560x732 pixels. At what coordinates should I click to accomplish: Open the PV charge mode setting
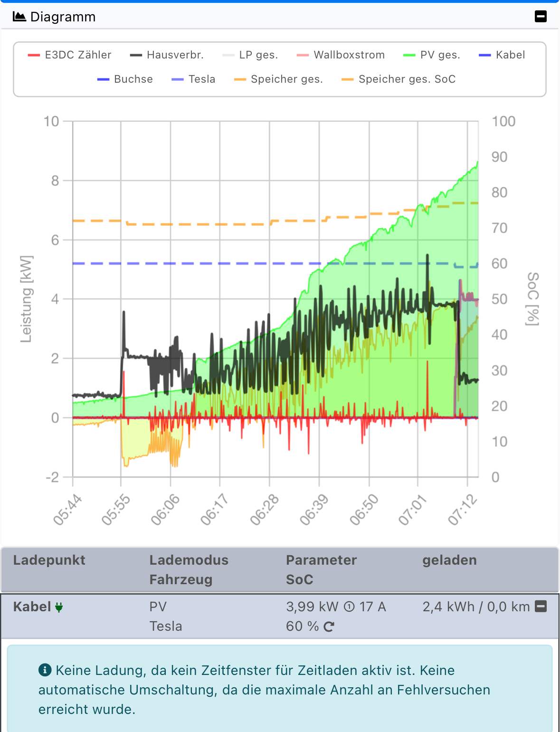(158, 607)
